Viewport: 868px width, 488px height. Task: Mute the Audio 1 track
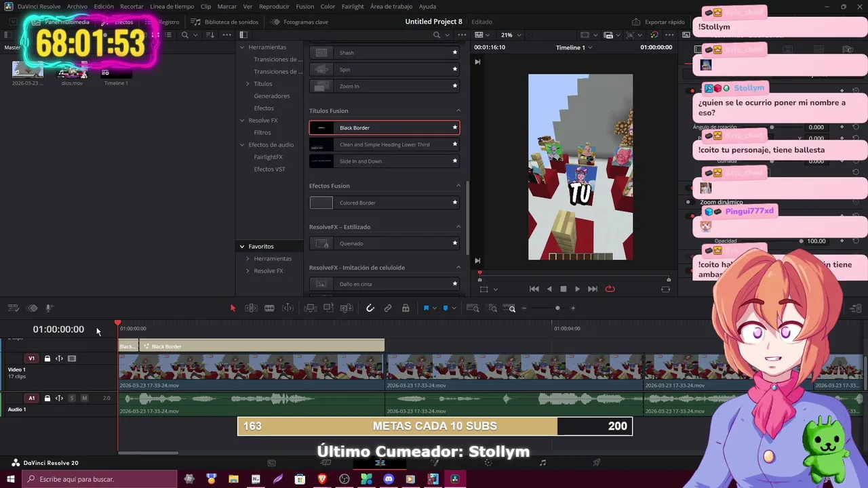(x=84, y=399)
